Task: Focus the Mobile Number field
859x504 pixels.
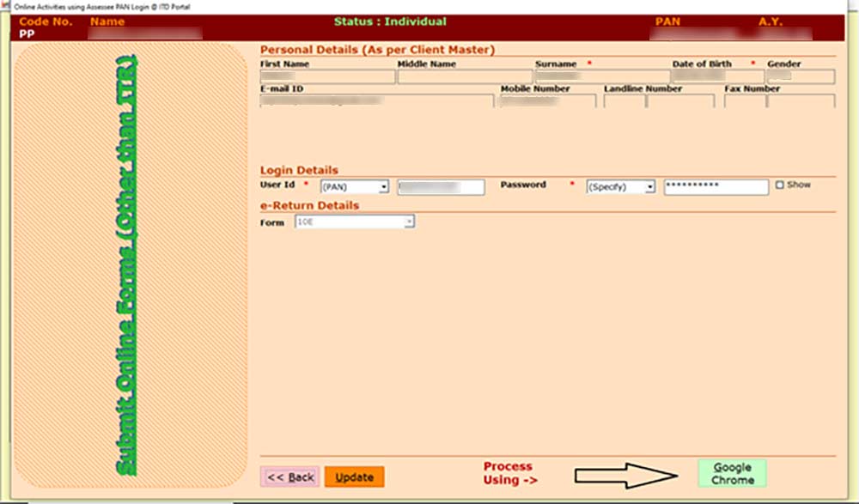Action: point(548,101)
